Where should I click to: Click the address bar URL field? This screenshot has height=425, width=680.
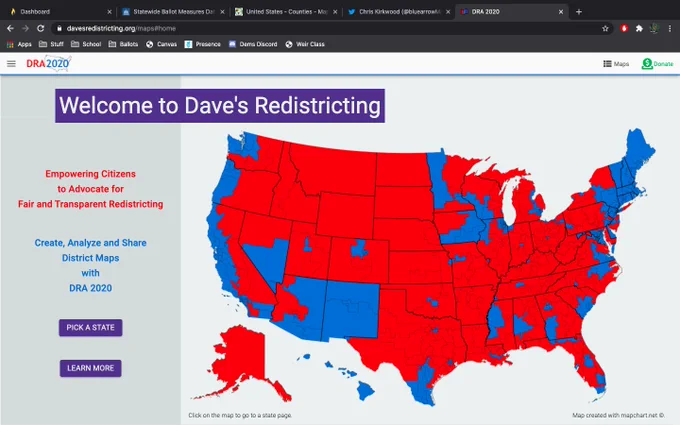tap(330, 28)
